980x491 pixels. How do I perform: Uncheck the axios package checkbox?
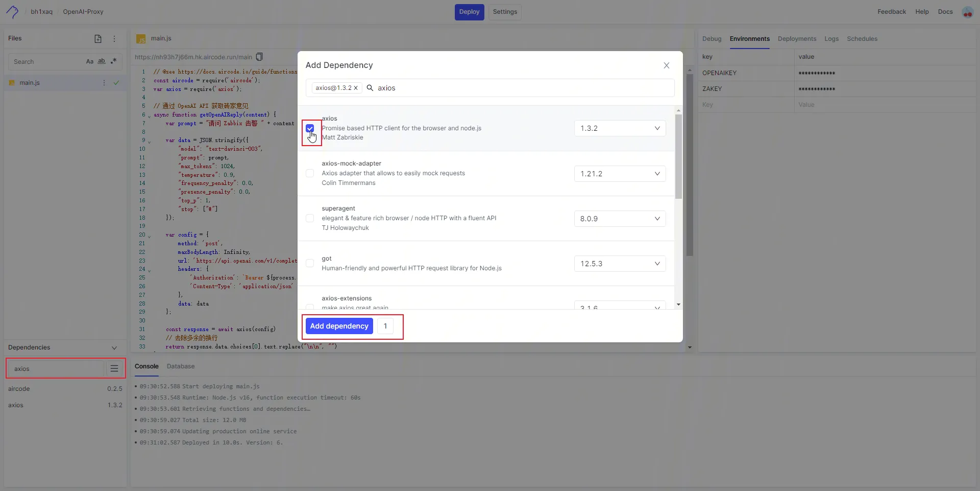click(x=310, y=128)
